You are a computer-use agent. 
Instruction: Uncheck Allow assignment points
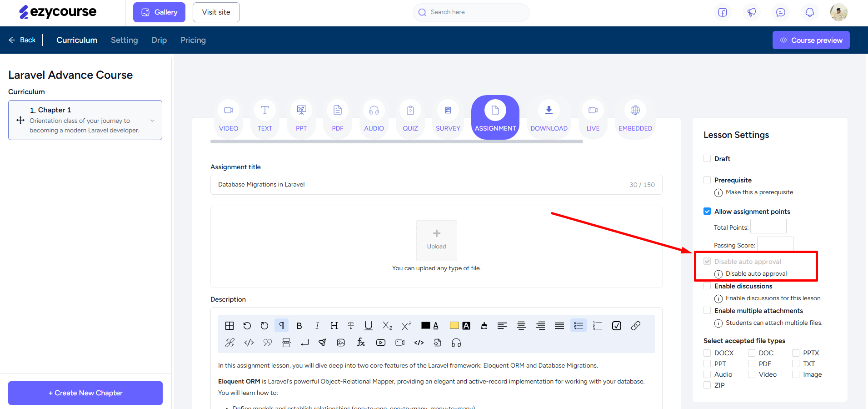707,211
